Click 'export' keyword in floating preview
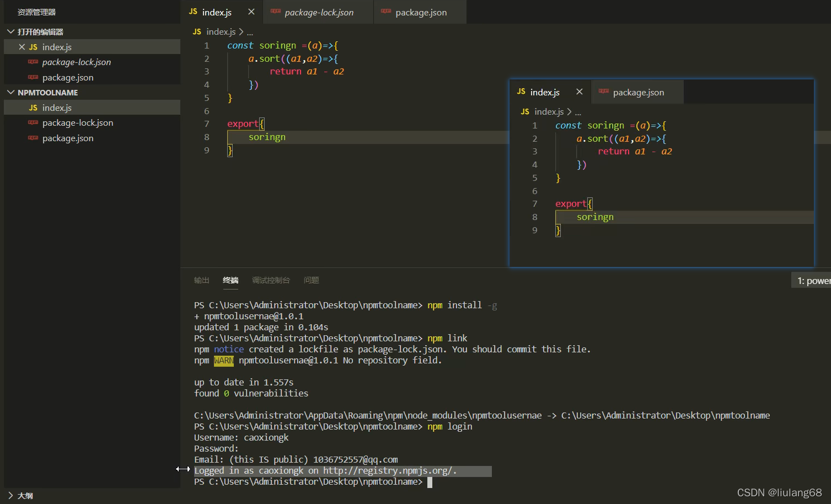The image size is (831, 504). tap(571, 204)
